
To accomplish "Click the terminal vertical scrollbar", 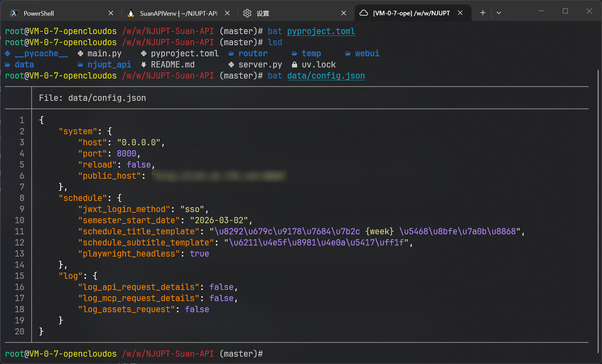I will 598,209.
